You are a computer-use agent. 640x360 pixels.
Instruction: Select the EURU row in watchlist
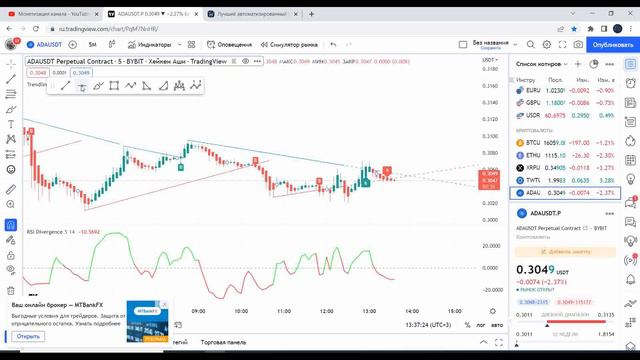click(x=565, y=90)
